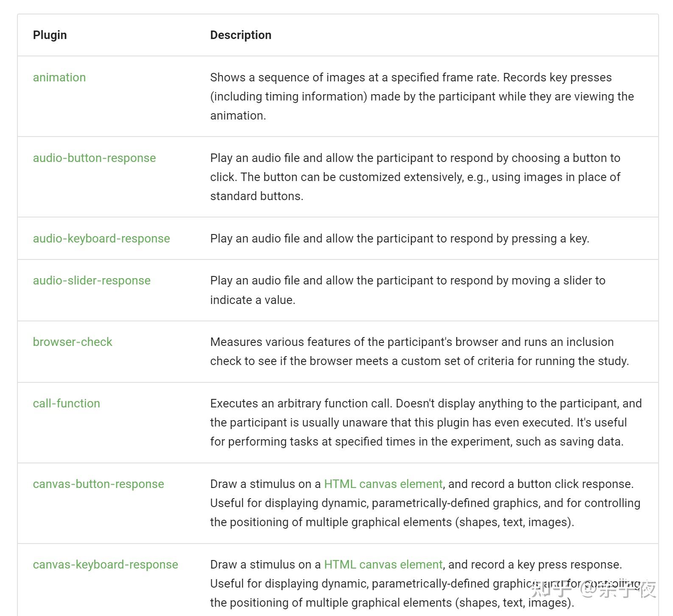Open HTML canvas element link in canvas-button-response row
This screenshot has height=616, width=673.
[383, 484]
